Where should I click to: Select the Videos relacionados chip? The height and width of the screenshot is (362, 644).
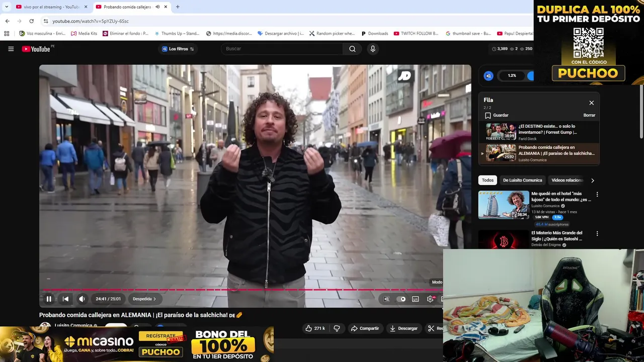click(567, 180)
